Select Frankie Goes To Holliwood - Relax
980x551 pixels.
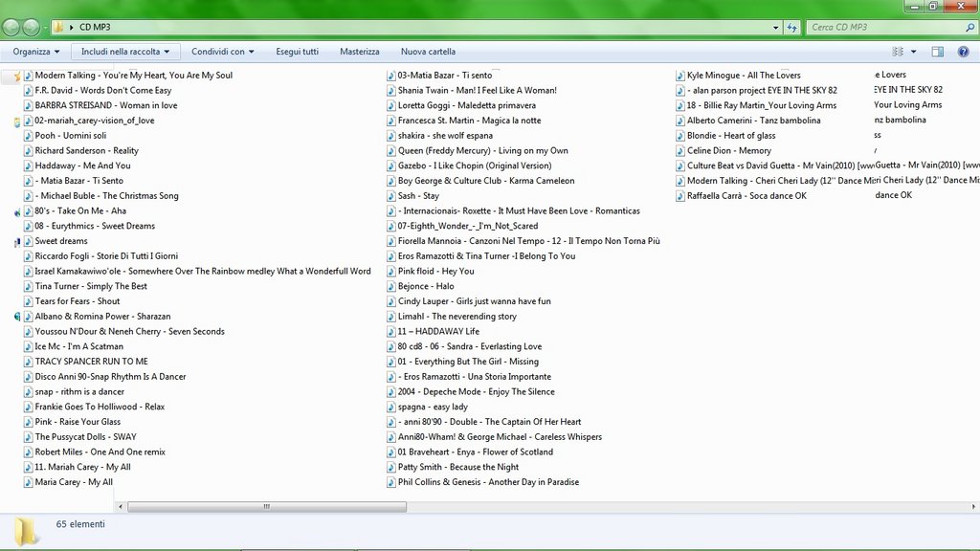click(x=95, y=407)
